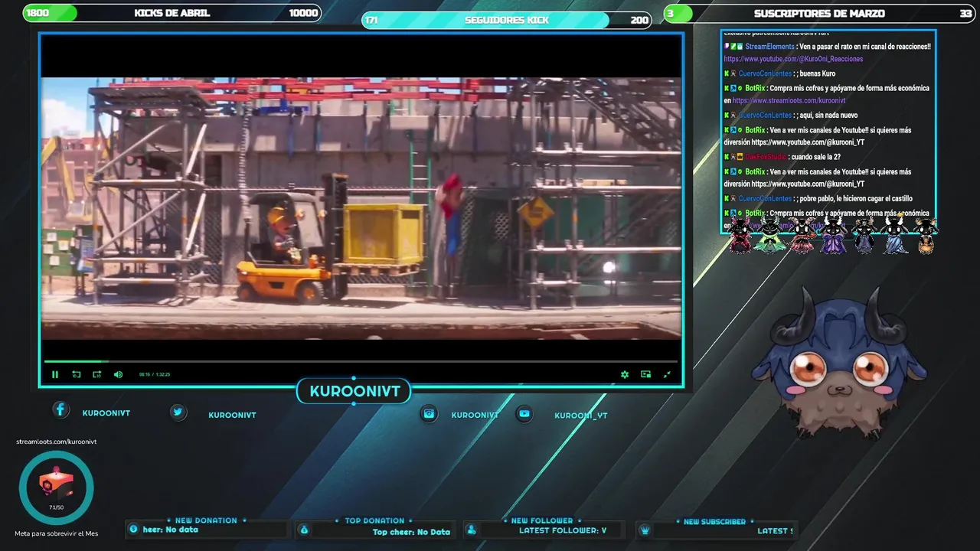The height and width of the screenshot is (551, 980).
Task: Click the New Donation info icon
Action: [x=134, y=529]
